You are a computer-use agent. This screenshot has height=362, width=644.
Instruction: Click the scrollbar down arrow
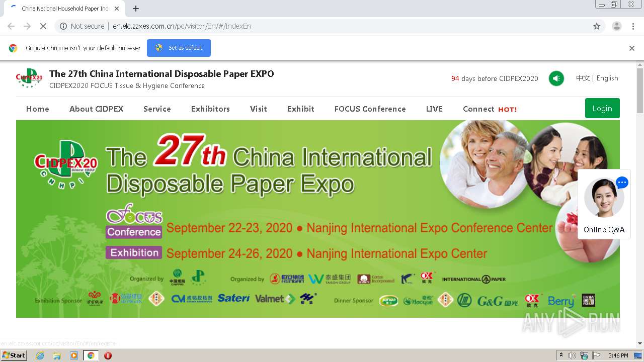640,343
